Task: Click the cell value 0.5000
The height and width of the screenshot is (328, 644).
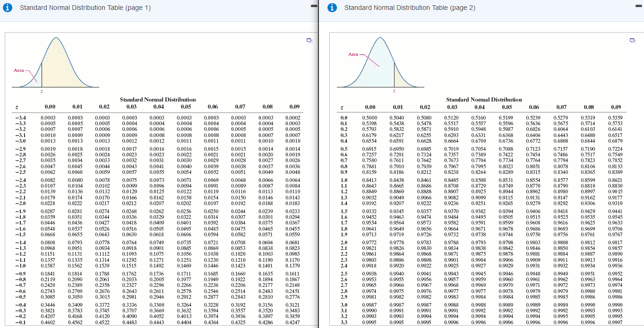Action: 369,117
